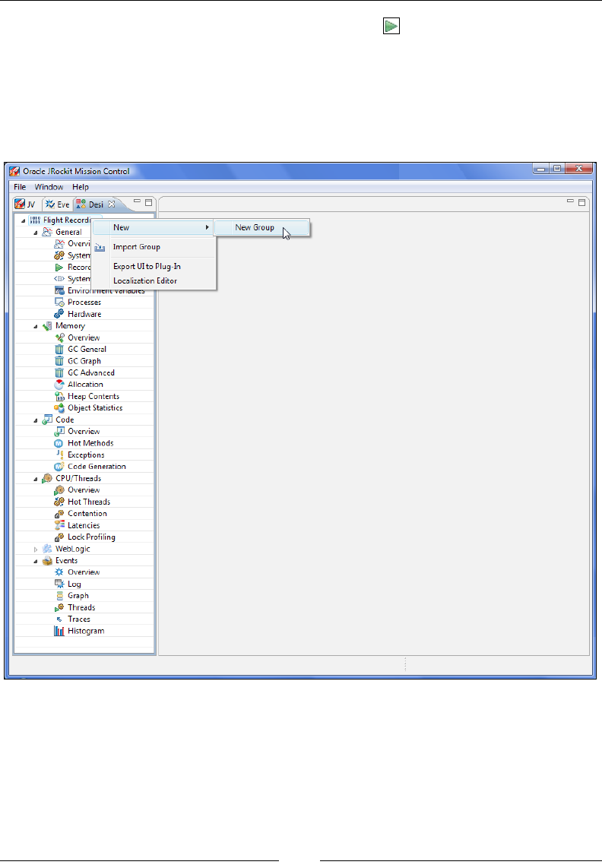602x868 pixels.
Task: Select the WebLogic tree item
Action: tap(72, 549)
